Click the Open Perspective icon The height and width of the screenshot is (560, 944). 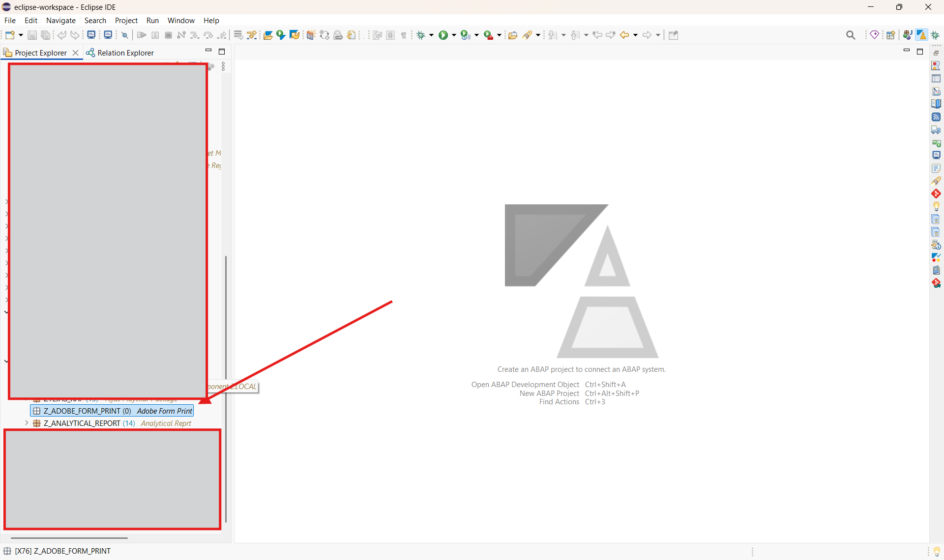point(890,35)
